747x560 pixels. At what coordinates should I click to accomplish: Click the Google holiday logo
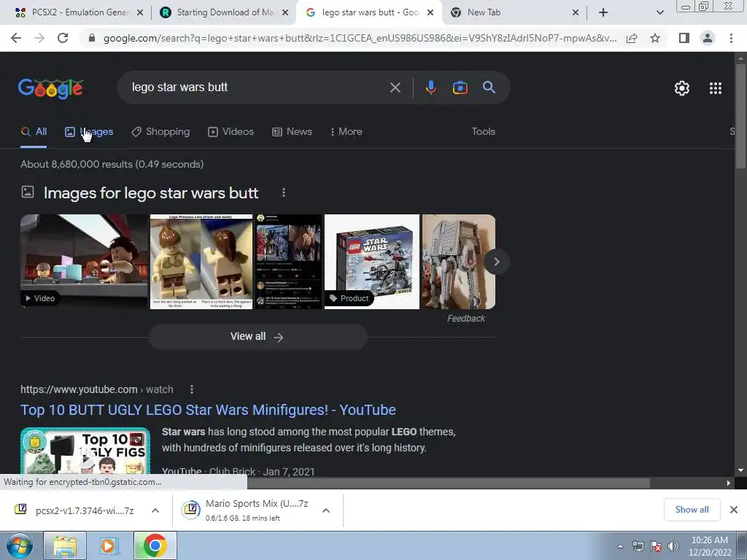[x=51, y=88]
